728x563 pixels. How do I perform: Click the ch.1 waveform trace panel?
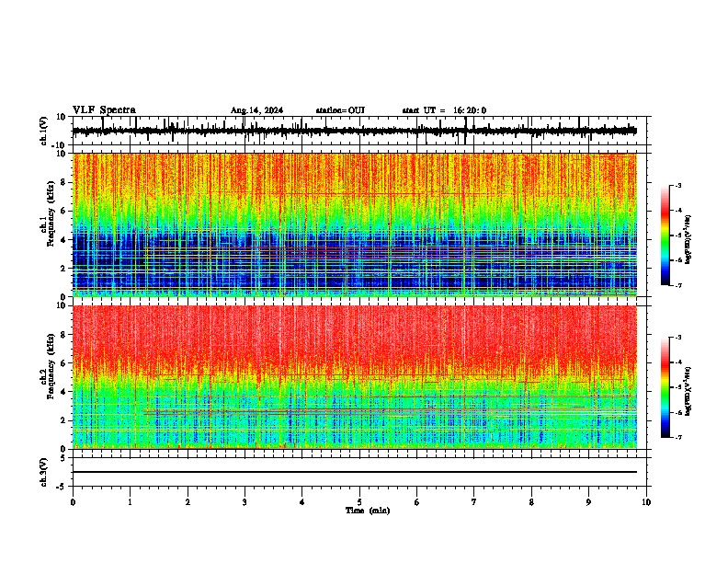point(359,131)
